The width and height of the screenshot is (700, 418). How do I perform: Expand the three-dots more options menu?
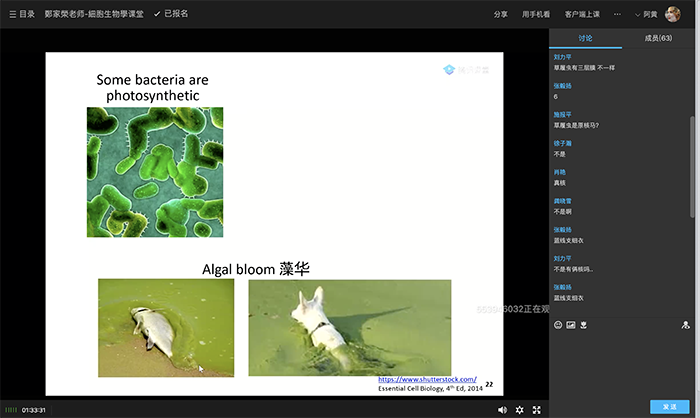(617, 14)
